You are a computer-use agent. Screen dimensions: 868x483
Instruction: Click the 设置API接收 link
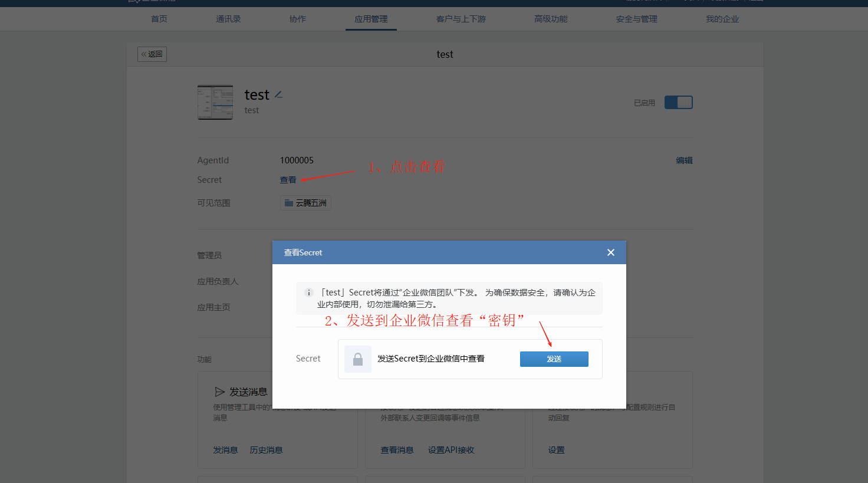pyautogui.click(x=451, y=450)
